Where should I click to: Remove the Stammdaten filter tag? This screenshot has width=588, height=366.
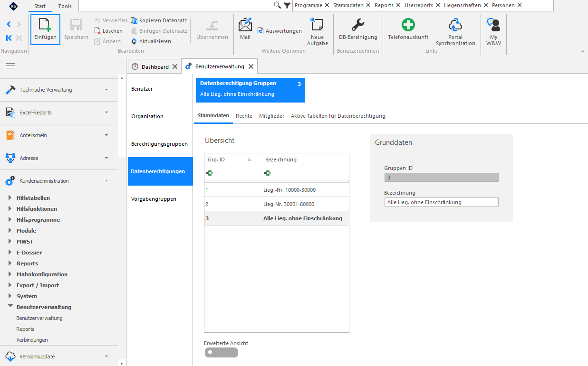(x=367, y=5)
